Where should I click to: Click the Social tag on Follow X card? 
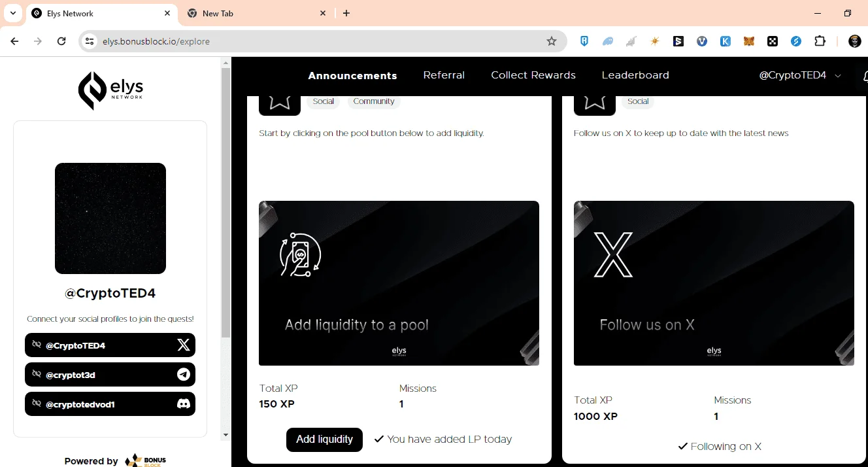click(x=638, y=101)
